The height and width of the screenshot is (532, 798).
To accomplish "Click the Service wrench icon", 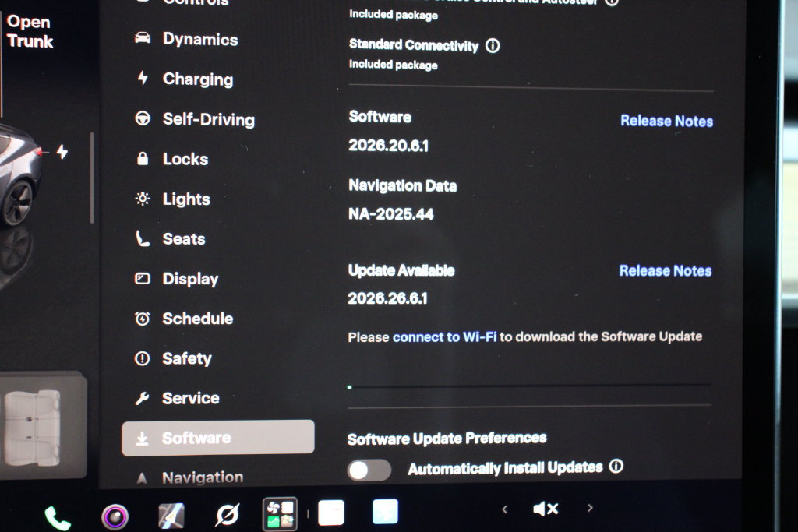I will click(142, 398).
